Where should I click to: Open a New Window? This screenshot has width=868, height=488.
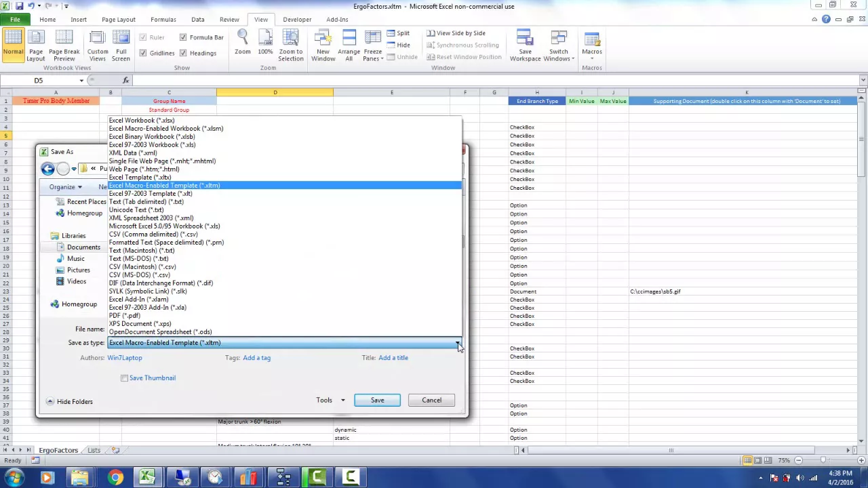click(323, 45)
